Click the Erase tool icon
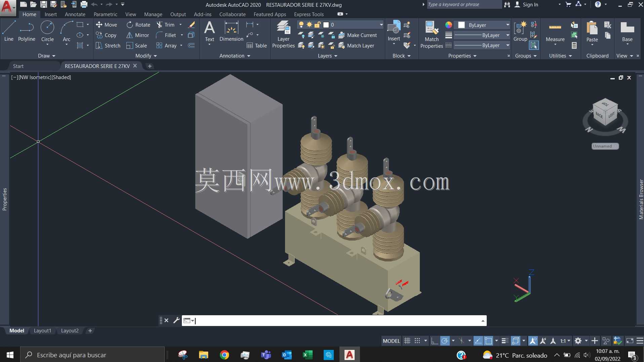Viewport: 644px width, 362px height. point(192,25)
